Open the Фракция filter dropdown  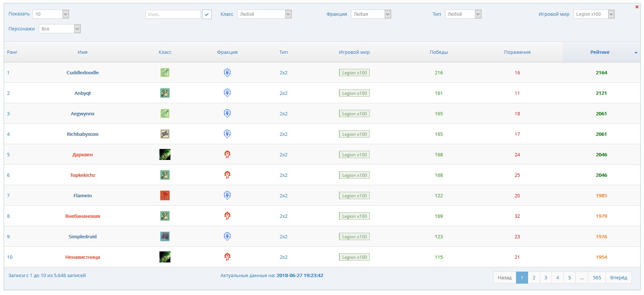tap(371, 14)
